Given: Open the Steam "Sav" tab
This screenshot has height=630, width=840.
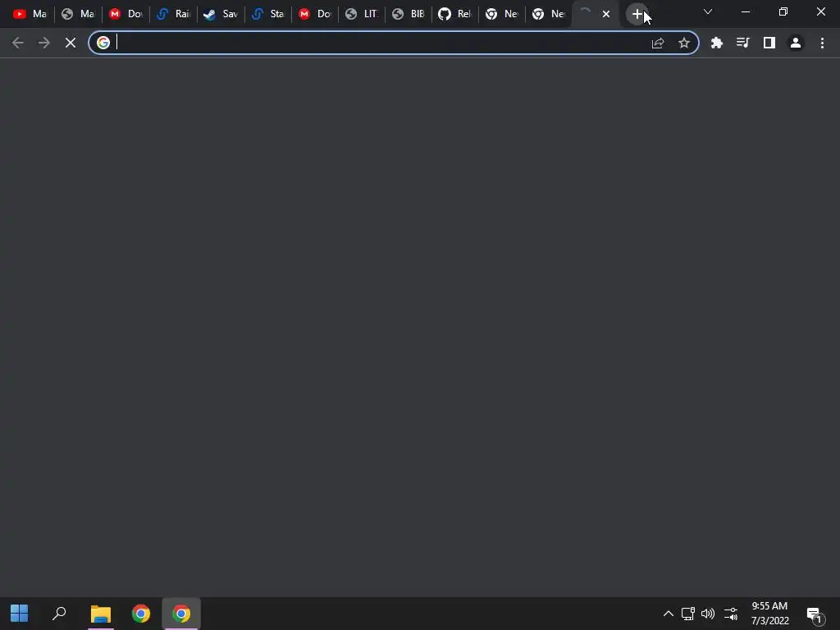Looking at the screenshot, I should coord(220,14).
